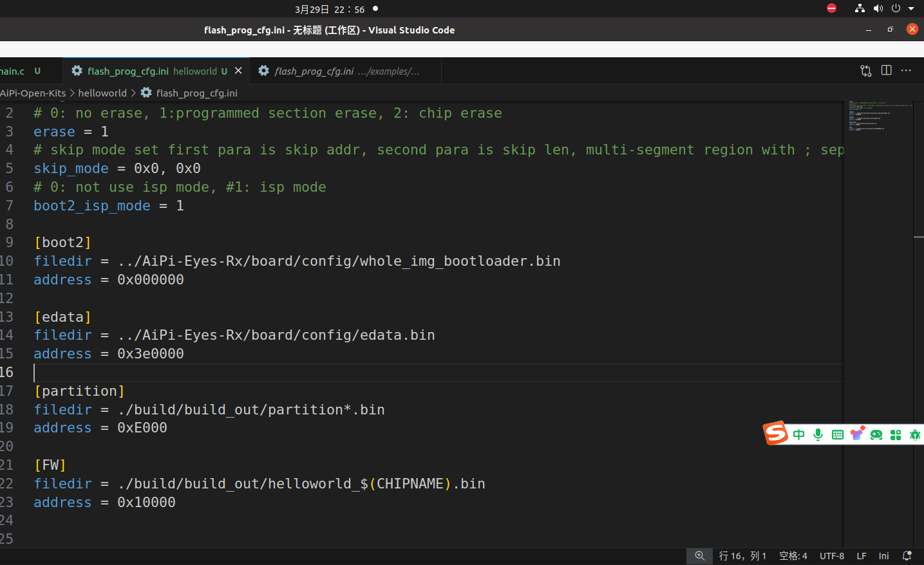The height and width of the screenshot is (565, 924).
Task: Click the 'skip_mode = 0x0, 0x0' line
Action: click(x=117, y=169)
